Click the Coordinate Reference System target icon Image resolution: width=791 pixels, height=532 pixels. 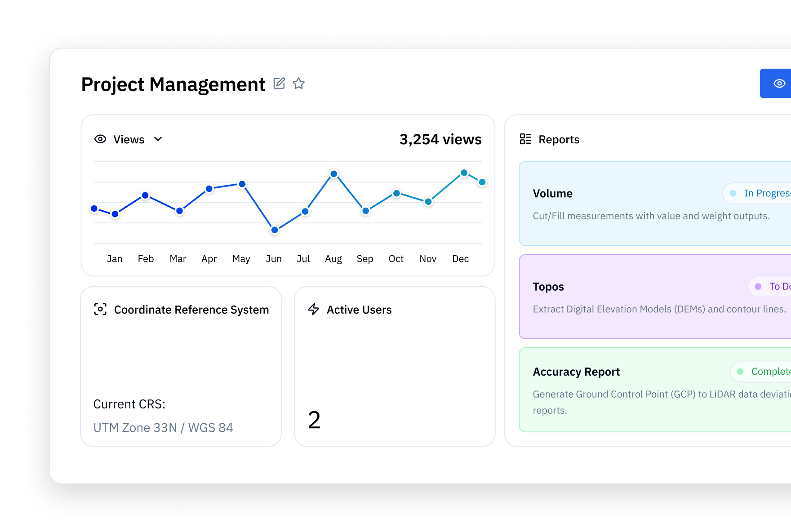point(100,309)
